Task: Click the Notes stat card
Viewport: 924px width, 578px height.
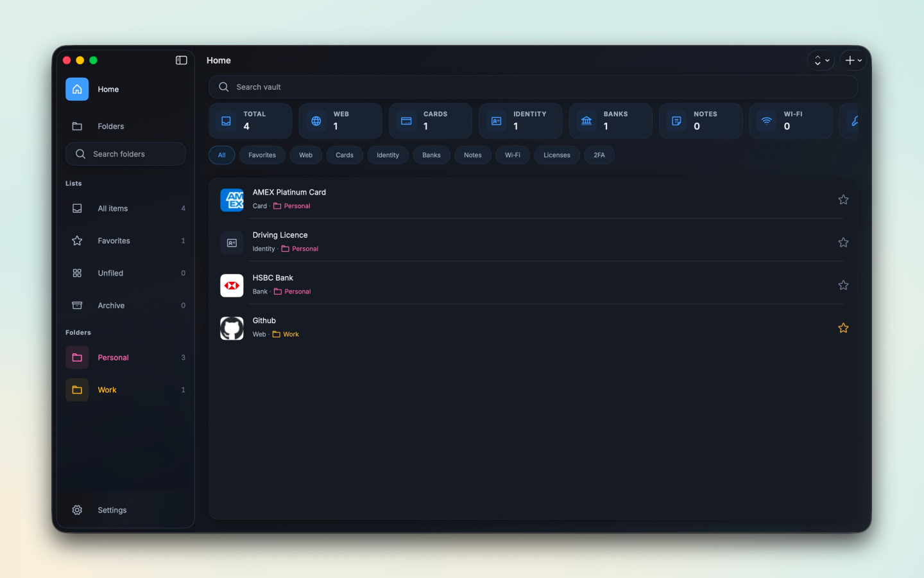Action: coord(701,121)
